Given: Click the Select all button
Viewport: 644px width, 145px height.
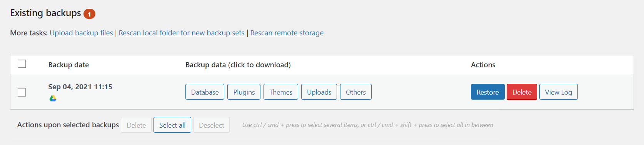Looking at the screenshot, I should coord(172,125).
